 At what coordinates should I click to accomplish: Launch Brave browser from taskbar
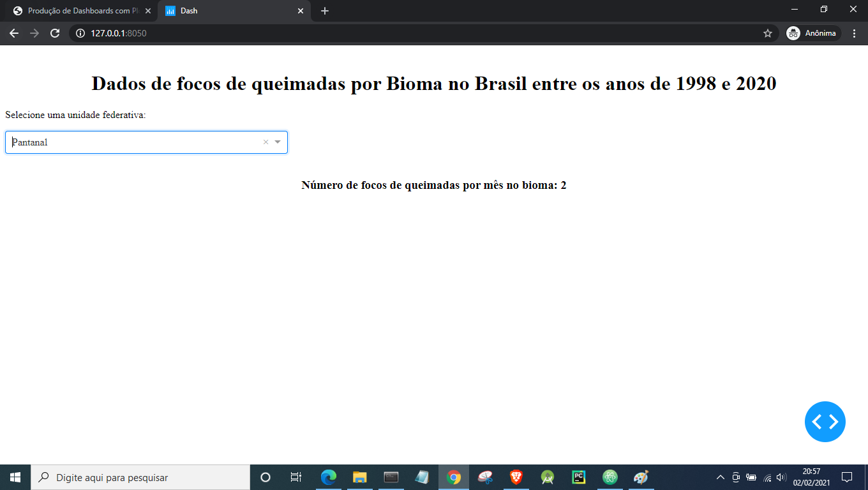pyautogui.click(x=516, y=477)
